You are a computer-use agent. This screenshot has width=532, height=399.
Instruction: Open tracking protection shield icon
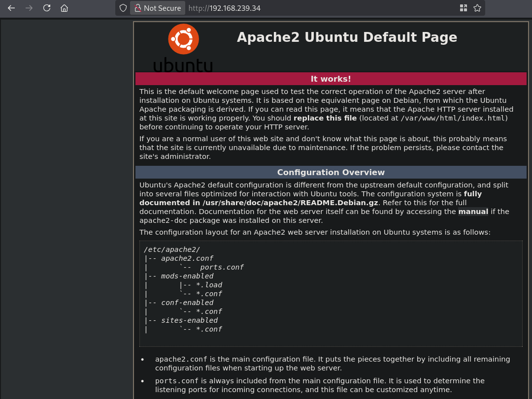pyautogui.click(x=123, y=8)
